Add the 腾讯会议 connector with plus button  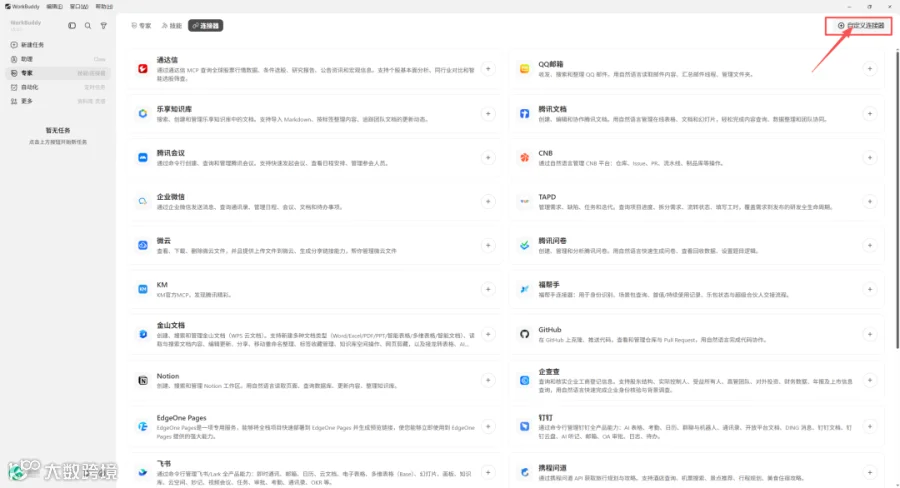pyautogui.click(x=488, y=157)
